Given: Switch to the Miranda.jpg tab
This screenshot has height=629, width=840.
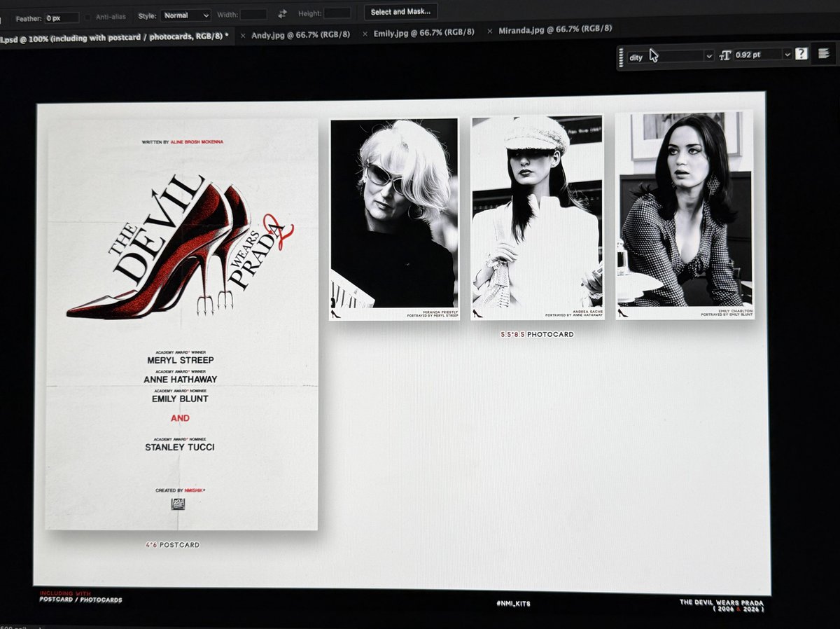Looking at the screenshot, I should [x=555, y=29].
